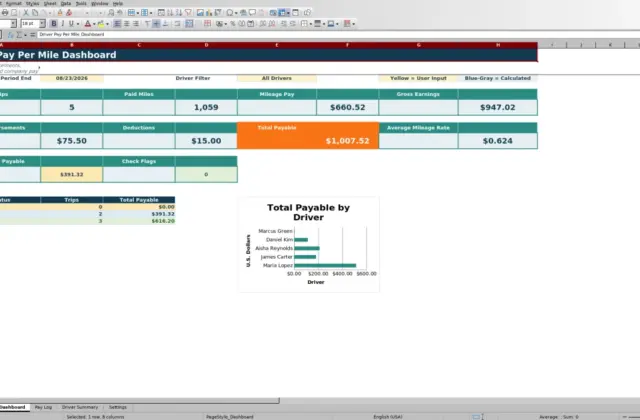Screen dimensions: 640x420
Task: Toggle Italic formatting
Action: click(x=62, y=24)
